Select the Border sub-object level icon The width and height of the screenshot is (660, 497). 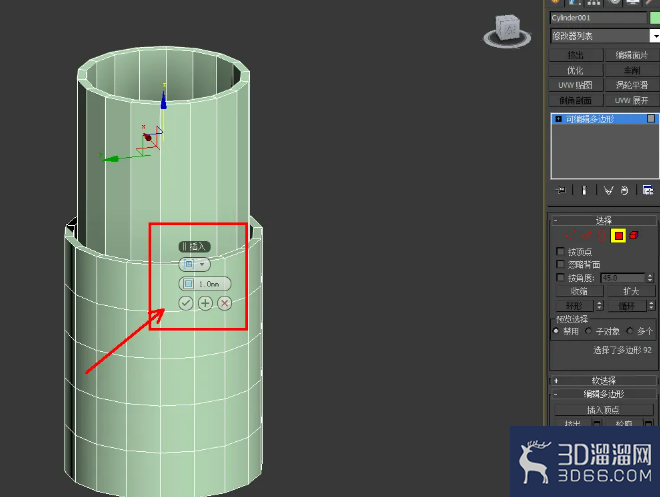[601, 236]
